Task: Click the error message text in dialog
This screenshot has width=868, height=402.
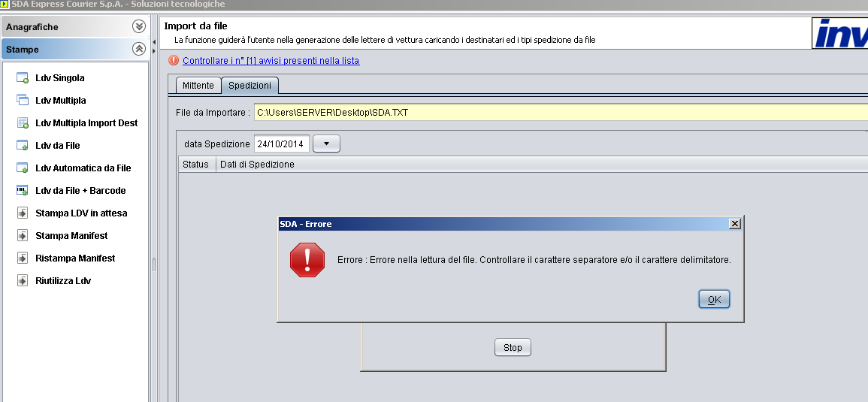Action: coord(534,260)
